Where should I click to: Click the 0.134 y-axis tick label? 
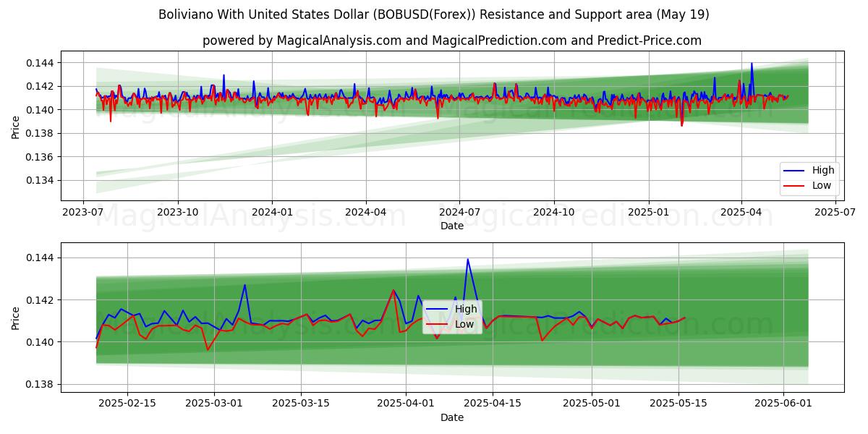click(41, 181)
